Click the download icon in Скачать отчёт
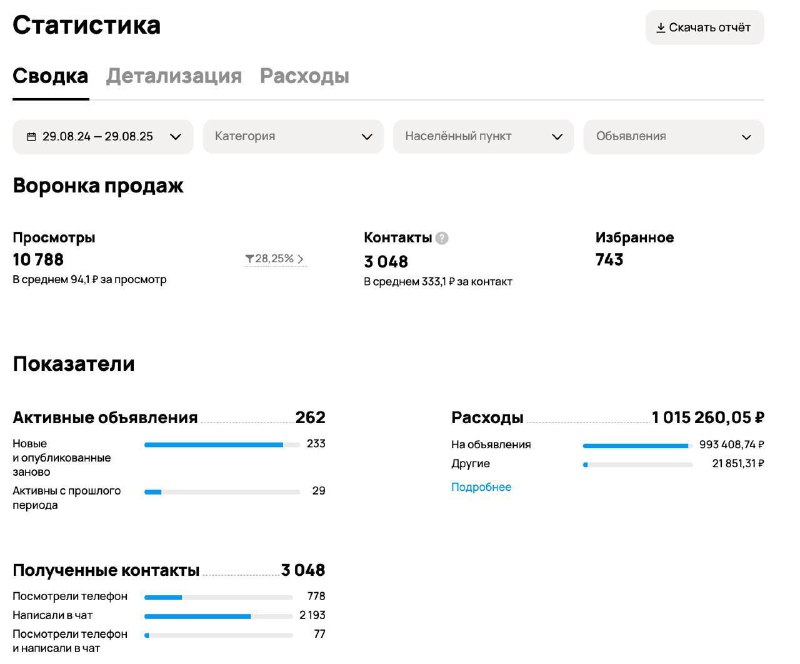The width and height of the screenshot is (800, 664). pos(660,28)
